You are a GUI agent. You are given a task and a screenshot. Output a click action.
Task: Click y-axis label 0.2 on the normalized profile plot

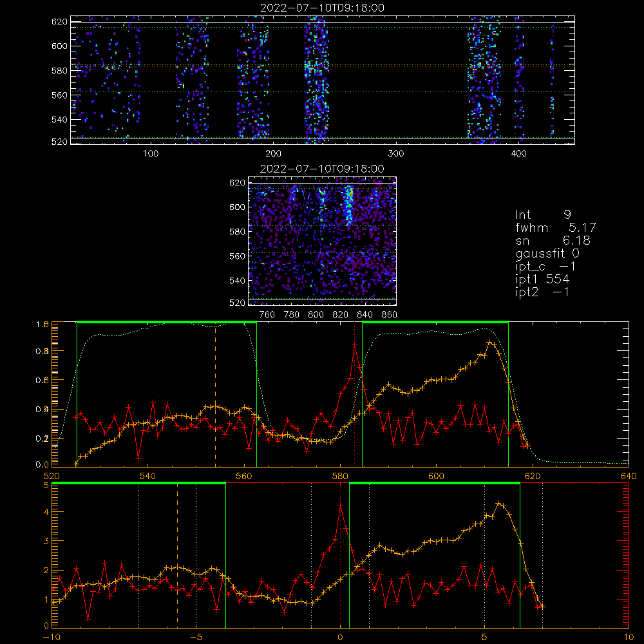(x=43, y=439)
